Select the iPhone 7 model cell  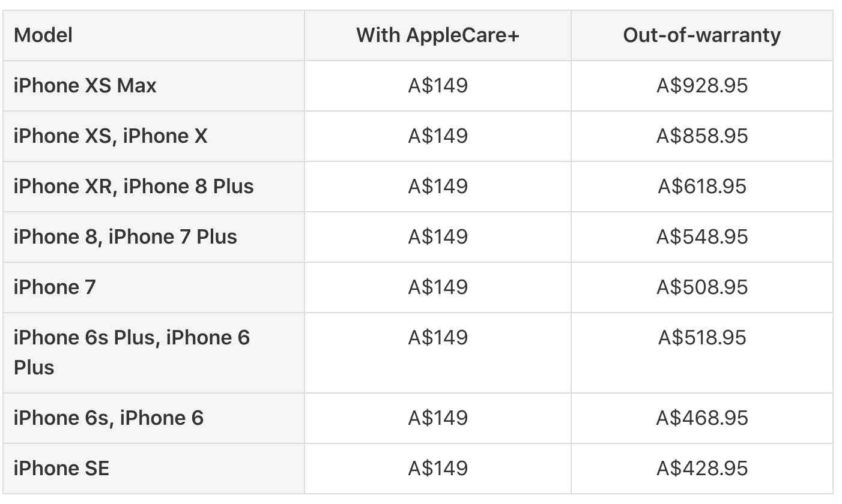tap(153, 287)
